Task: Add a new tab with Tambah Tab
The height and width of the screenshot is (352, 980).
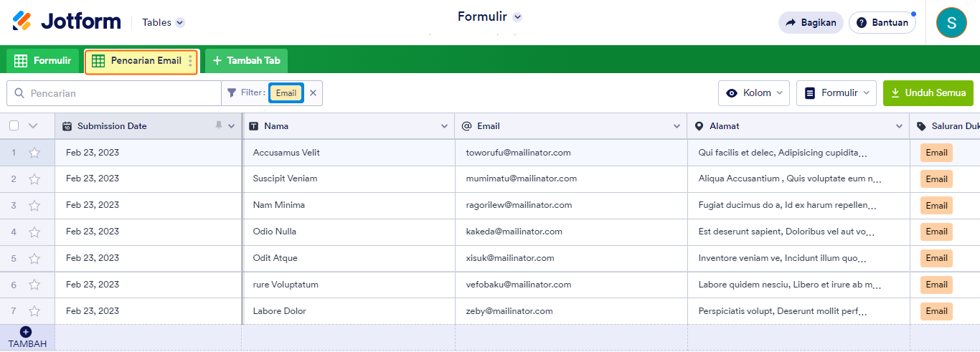Action: (247, 61)
